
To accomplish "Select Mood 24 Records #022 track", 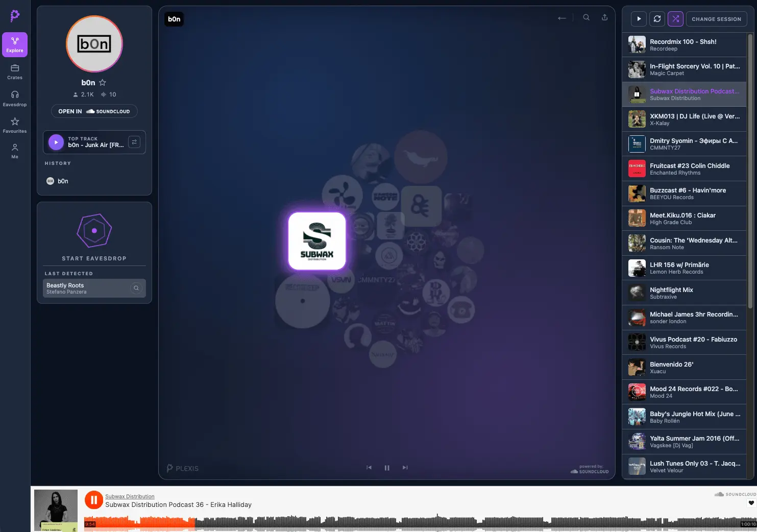I will pos(684,392).
